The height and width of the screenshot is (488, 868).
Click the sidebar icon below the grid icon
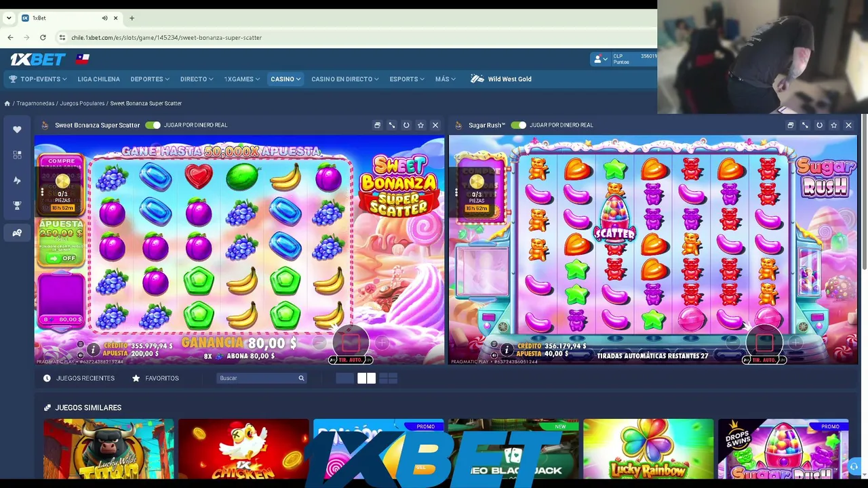tap(17, 180)
